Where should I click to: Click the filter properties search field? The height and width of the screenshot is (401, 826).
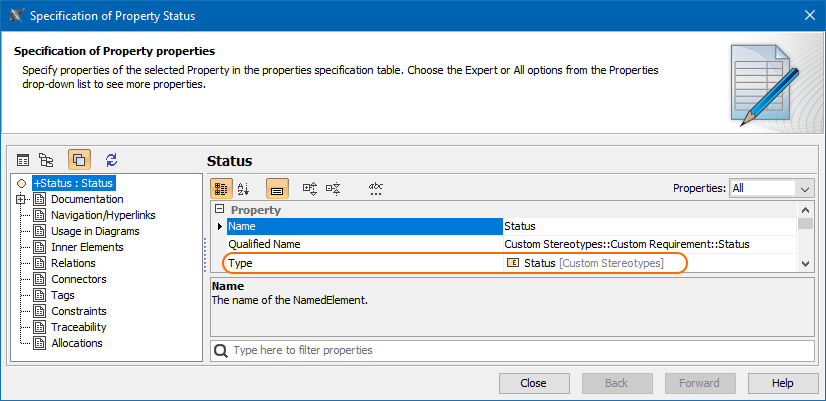click(x=517, y=351)
